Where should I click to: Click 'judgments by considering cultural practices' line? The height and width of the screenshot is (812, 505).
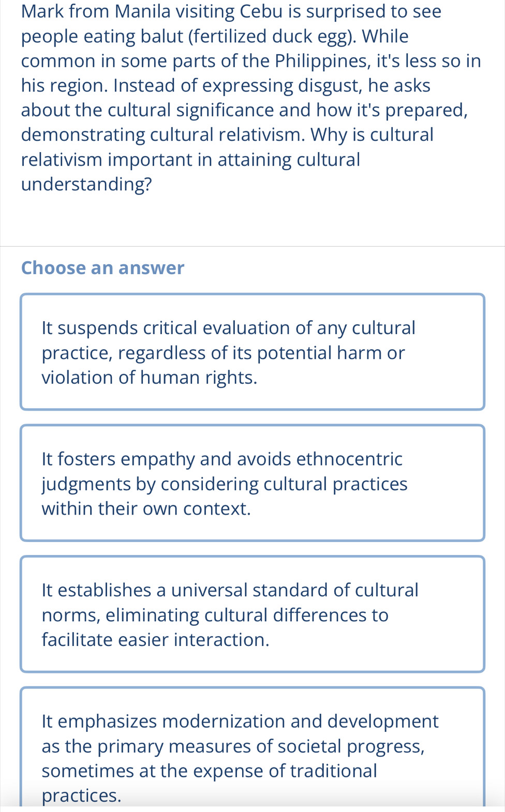pyautogui.click(x=225, y=484)
